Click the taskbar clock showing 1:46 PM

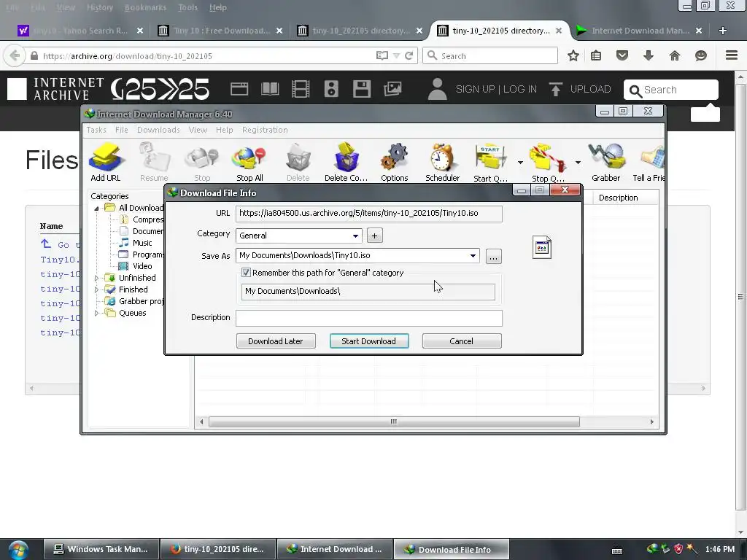click(720, 549)
